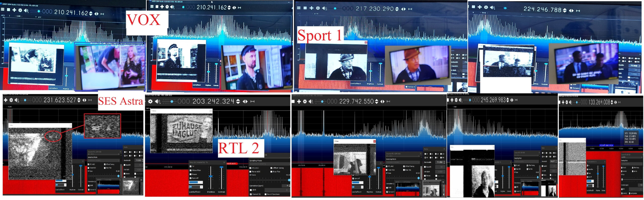Image resolution: width=644 pixels, height=200 pixels.
Task: Click tuning-style icon right of 203.242.324
Action: pos(253,101)
